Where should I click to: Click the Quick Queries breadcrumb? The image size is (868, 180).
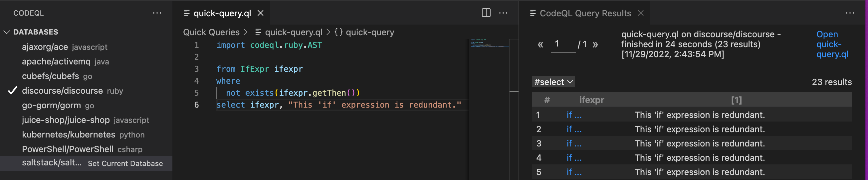click(x=211, y=32)
